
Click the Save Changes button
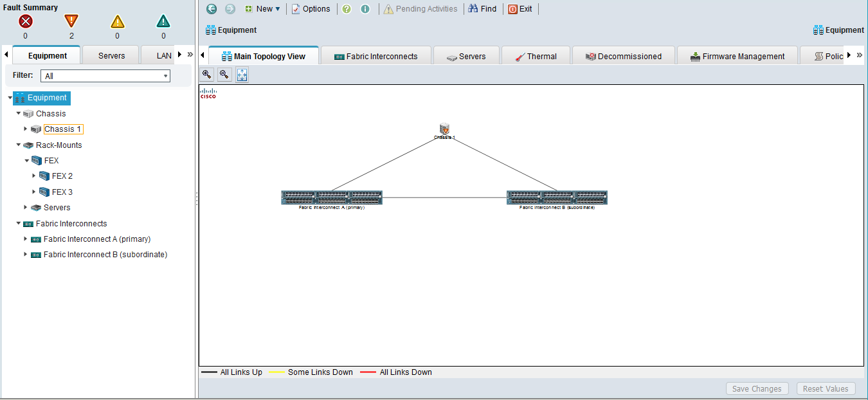click(x=757, y=388)
